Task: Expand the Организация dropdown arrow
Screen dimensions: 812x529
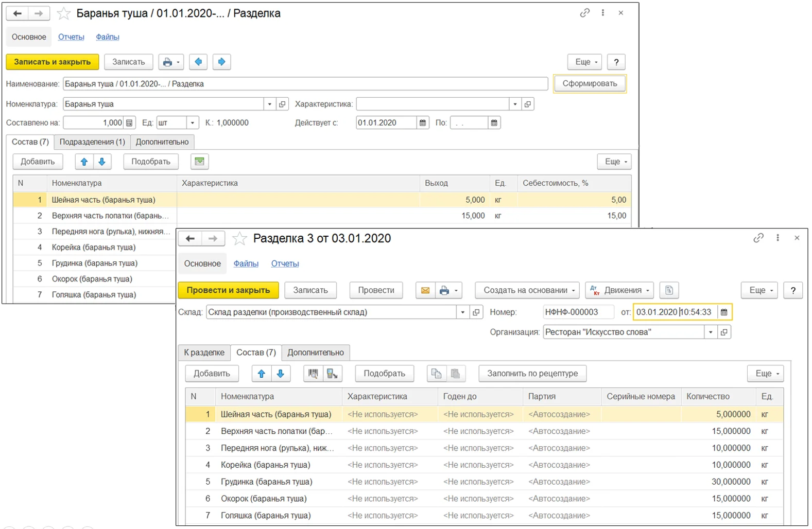Action: (x=711, y=332)
